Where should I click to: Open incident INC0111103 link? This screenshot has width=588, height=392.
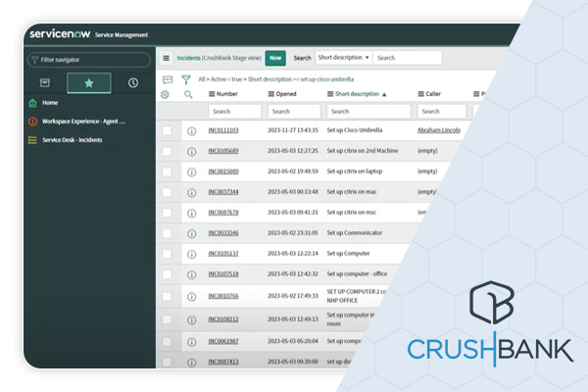point(223,130)
